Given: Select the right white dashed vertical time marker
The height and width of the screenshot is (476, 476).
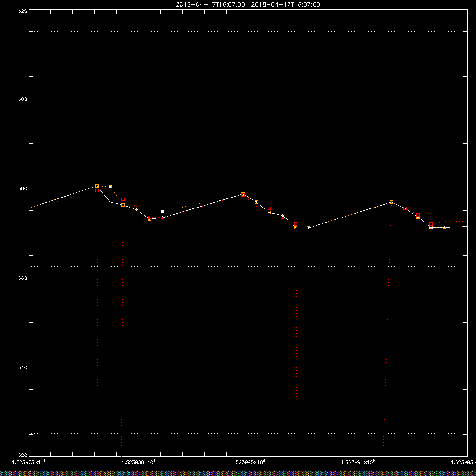Looking at the screenshot, I should pyautogui.click(x=169, y=233).
